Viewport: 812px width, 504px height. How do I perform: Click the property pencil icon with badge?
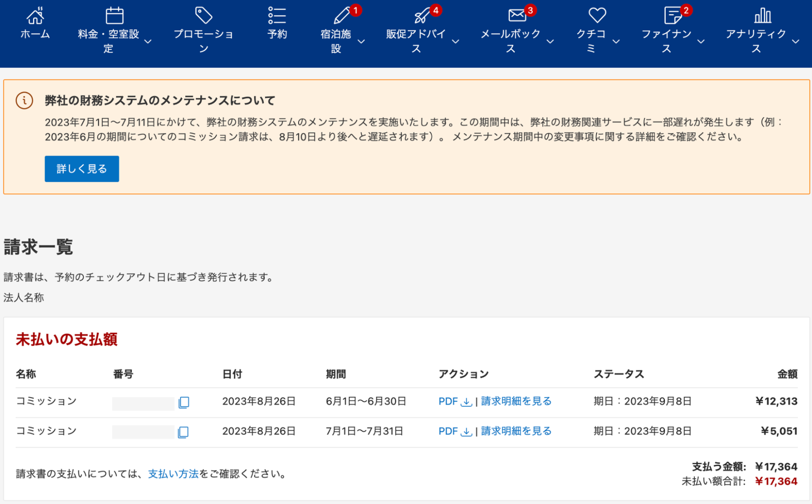[342, 16]
